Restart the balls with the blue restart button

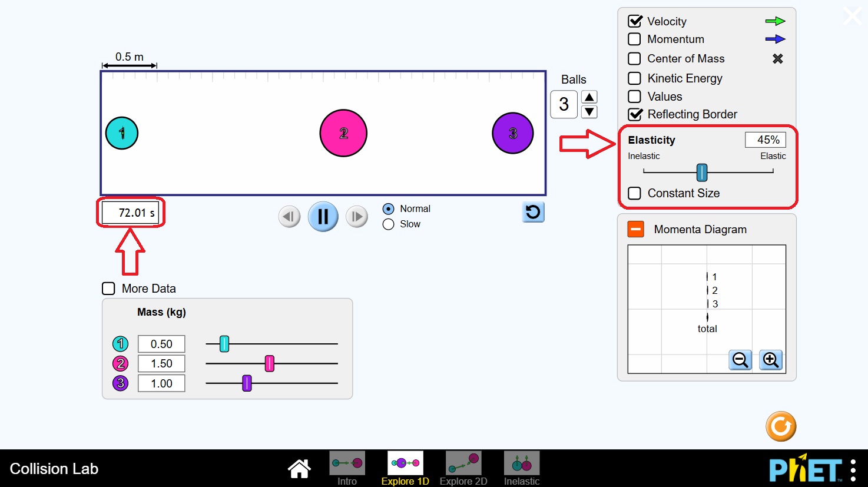tap(533, 212)
